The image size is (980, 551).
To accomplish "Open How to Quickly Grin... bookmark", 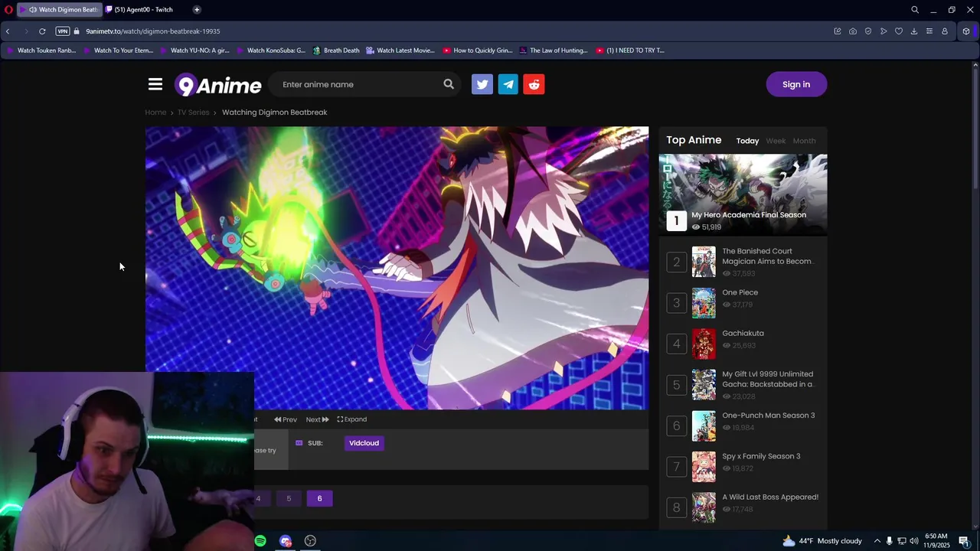I will 477,51.
